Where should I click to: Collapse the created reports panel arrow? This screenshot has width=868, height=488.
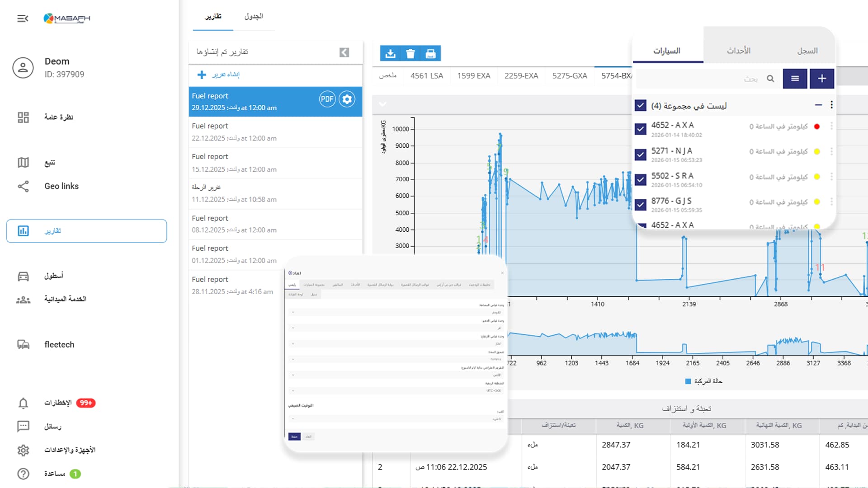pos(344,52)
